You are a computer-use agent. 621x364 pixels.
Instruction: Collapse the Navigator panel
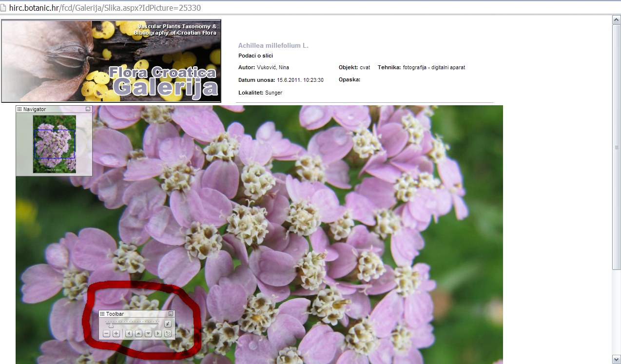(x=88, y=109)
